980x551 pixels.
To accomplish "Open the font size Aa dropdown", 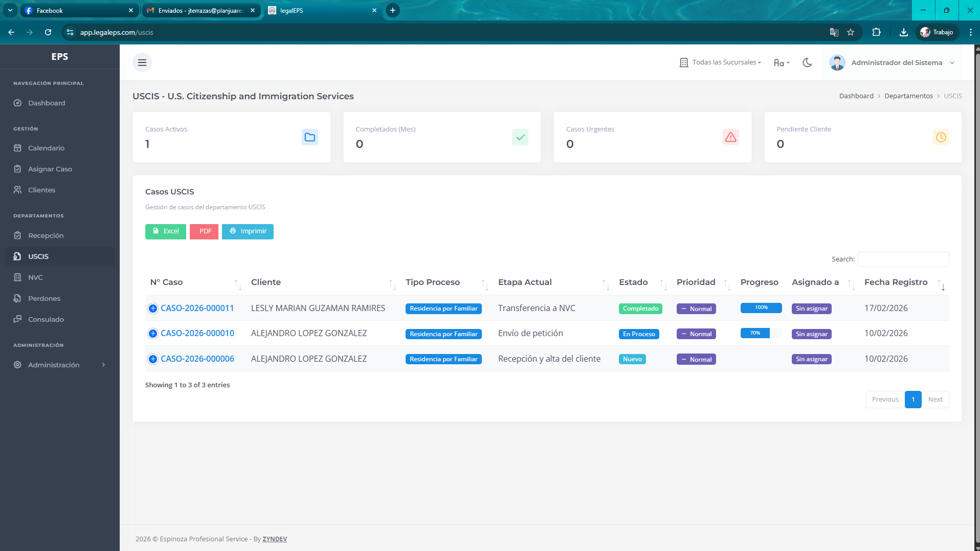I will [x=782, y=62].
